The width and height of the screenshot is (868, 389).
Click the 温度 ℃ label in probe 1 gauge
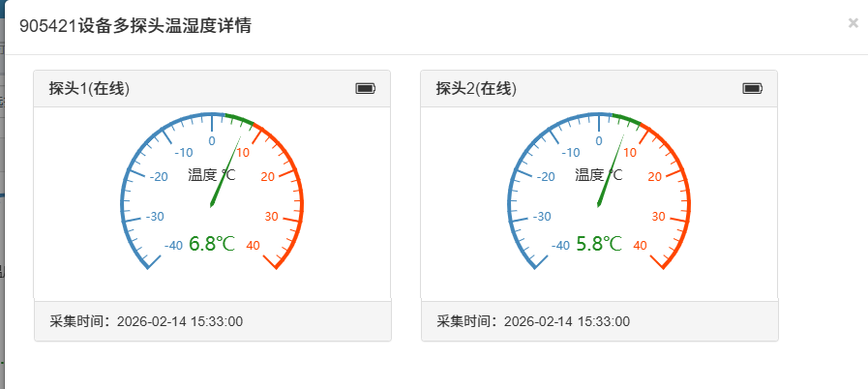pos(211,175)
